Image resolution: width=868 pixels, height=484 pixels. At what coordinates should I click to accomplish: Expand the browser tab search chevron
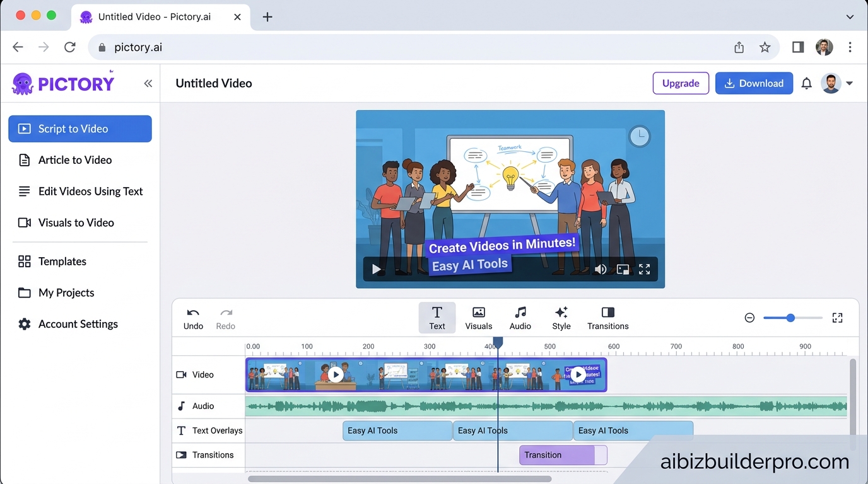850,17
